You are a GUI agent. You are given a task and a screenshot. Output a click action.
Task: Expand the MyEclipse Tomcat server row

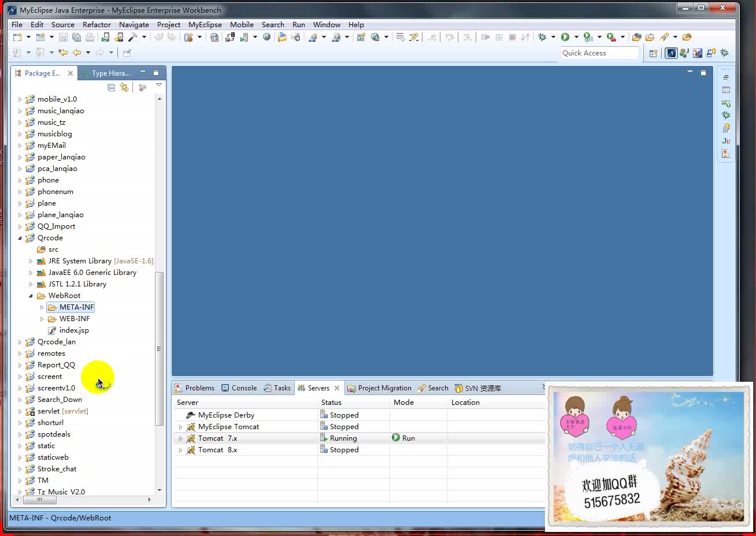(x=180, y=427)
